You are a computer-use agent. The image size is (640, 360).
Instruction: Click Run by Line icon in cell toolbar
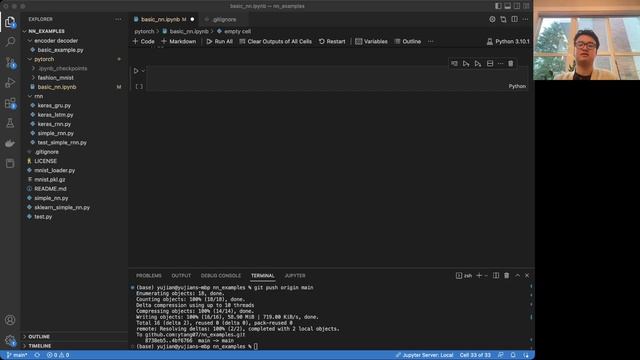(x=454, y=64)
